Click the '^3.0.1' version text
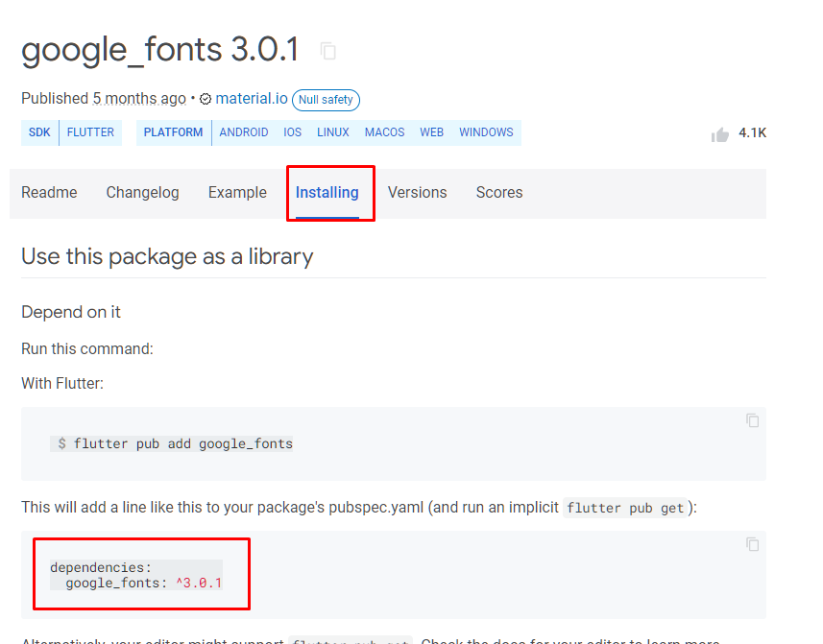Screen dimensions: 823x644 199,583
